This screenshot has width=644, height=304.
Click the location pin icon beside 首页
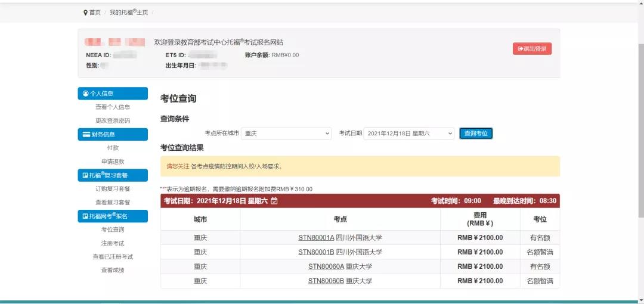click(x=85, y=13)
